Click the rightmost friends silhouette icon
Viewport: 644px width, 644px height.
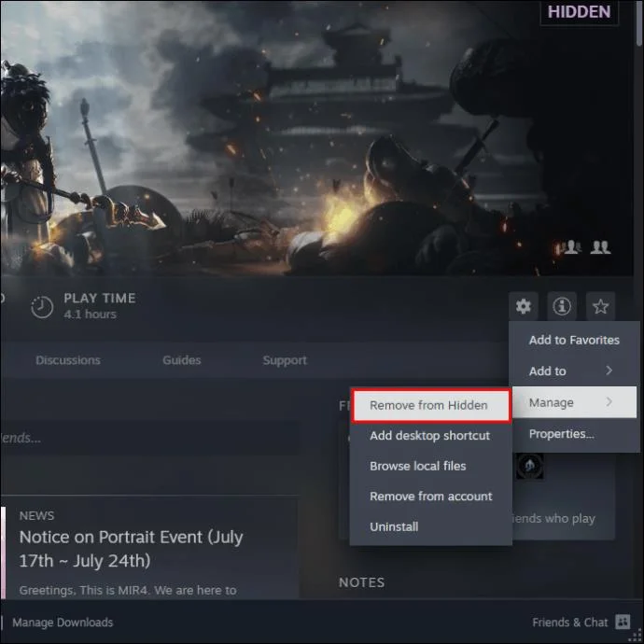click(600, 247)
